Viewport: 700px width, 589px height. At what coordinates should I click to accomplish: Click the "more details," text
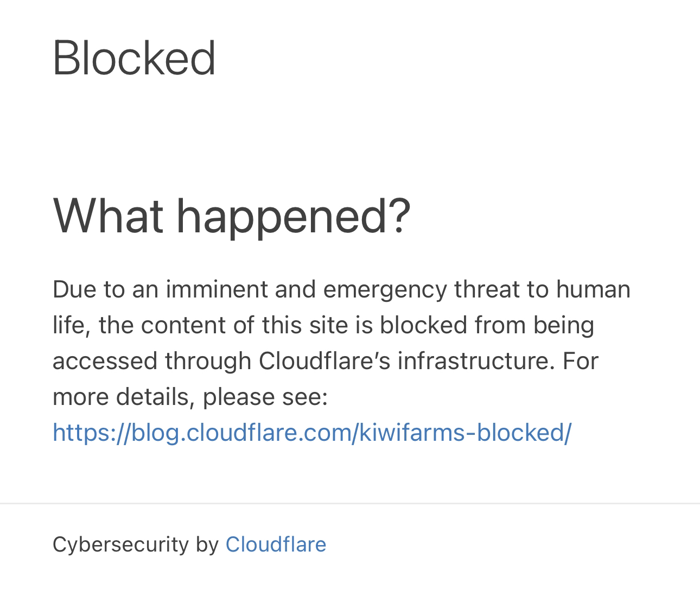(124, 397)
